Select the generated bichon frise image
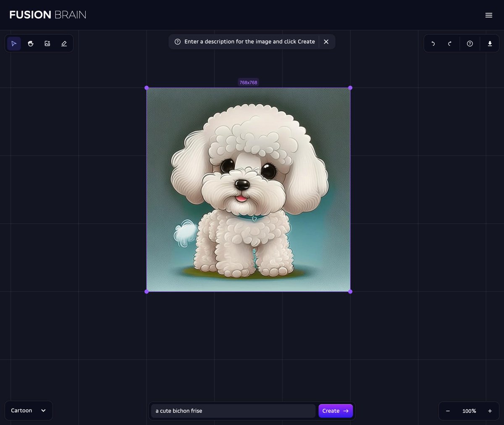The image size is (504, 425). pos(248,190)
